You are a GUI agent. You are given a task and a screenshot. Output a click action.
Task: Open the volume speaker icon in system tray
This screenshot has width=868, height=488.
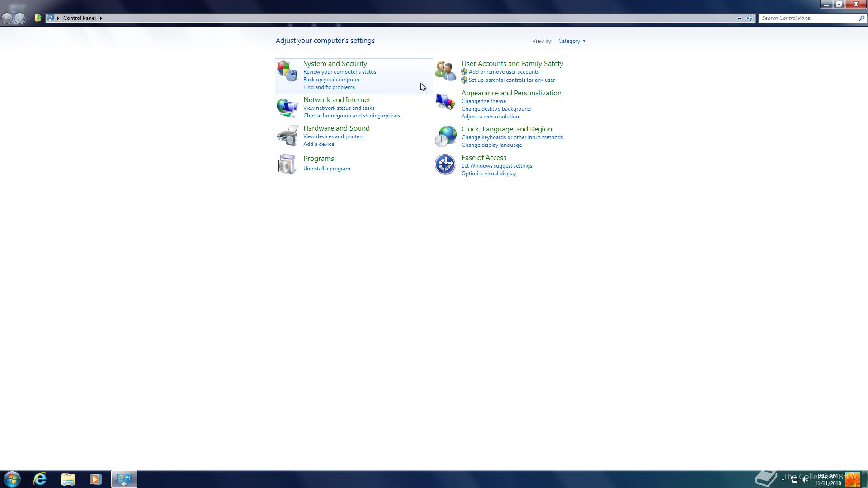pyautogui.click(x=805, y=479)
